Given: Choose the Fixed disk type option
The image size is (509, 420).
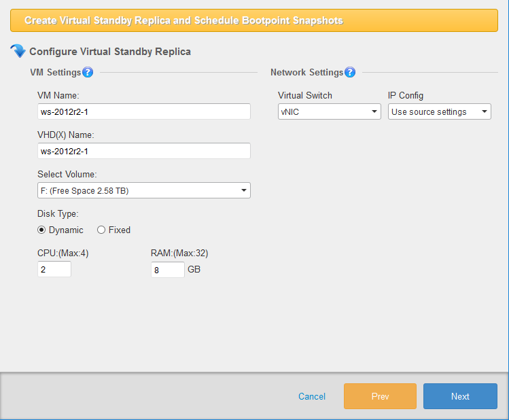Looking at the screenshot, I should coord(101,230).
